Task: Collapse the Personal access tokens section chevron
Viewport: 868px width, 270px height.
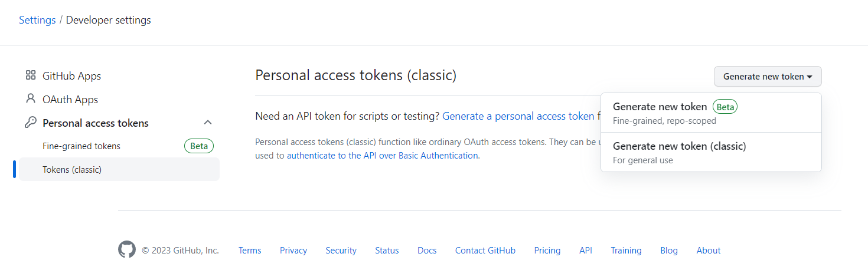Action: pos(208,123)
